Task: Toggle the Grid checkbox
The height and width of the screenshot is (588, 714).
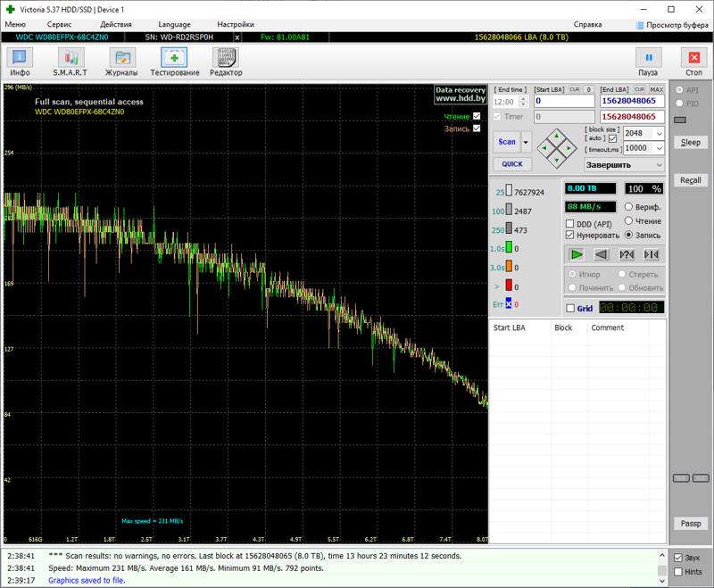Action: [x=570, y=308]
